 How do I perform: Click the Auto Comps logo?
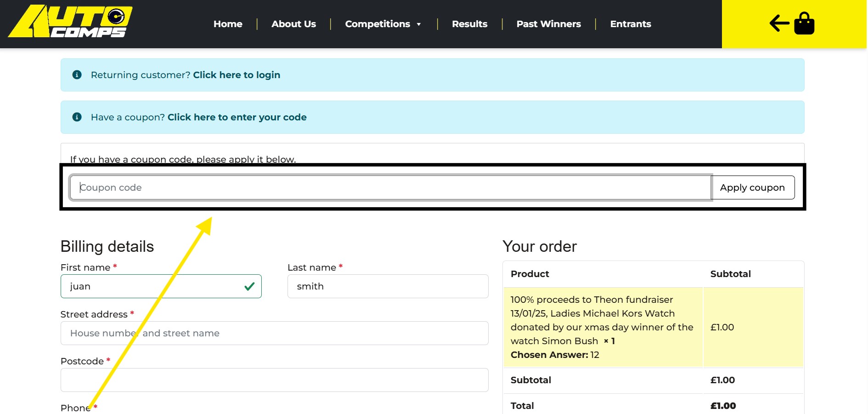[70, 21]
